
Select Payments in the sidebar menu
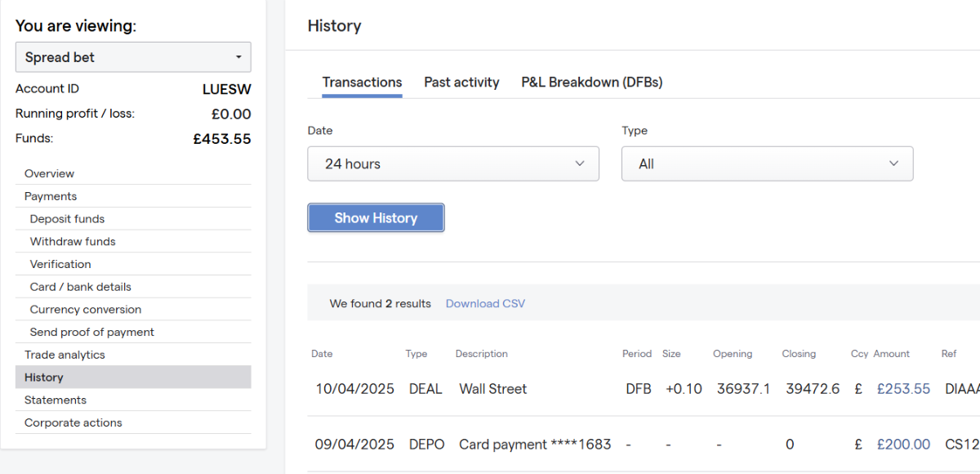[x=51, y=196]
